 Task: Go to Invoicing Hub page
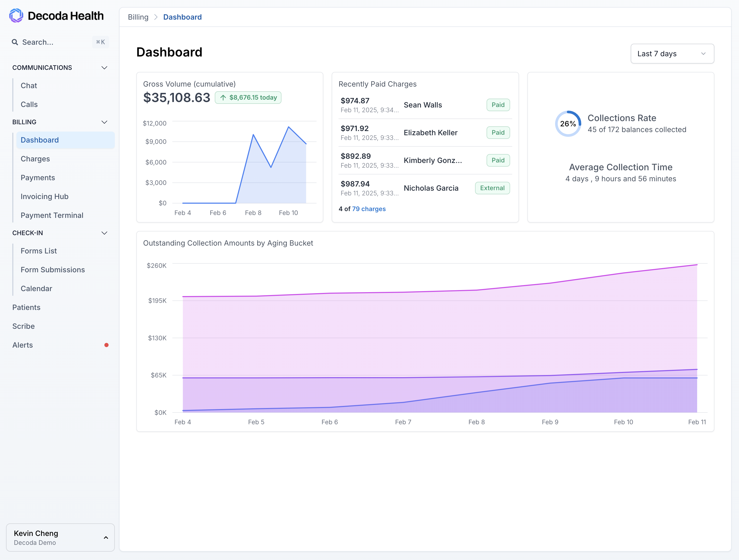pyautogui.click(x=44, y=196)
